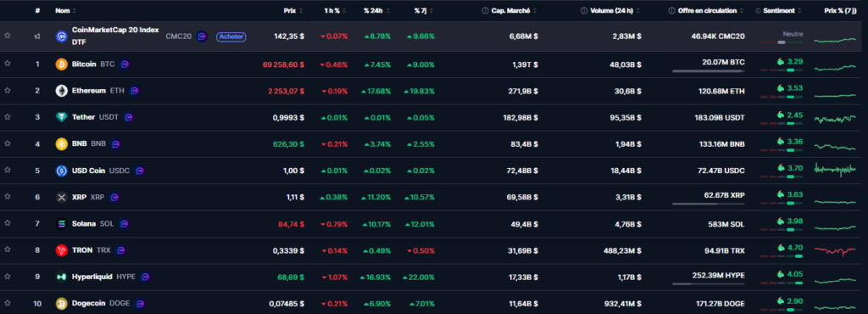
Task: Sort by the % 7j column header
Action: click(424, 10)
